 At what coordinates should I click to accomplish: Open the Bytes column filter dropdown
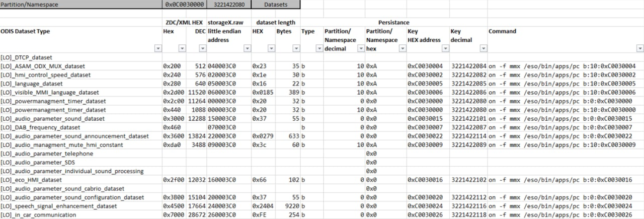[x=295, y=48]
